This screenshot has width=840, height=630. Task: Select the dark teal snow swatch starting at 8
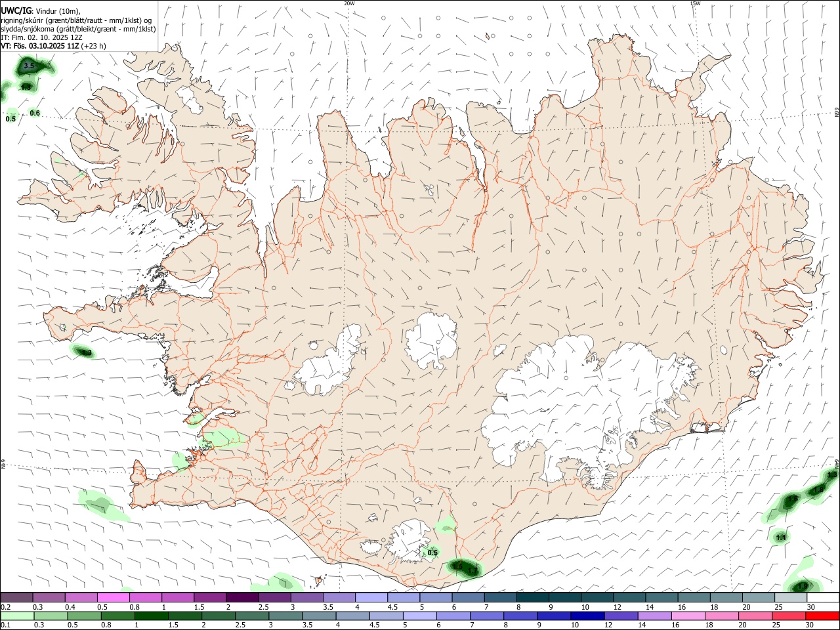(x=533, y=597)
